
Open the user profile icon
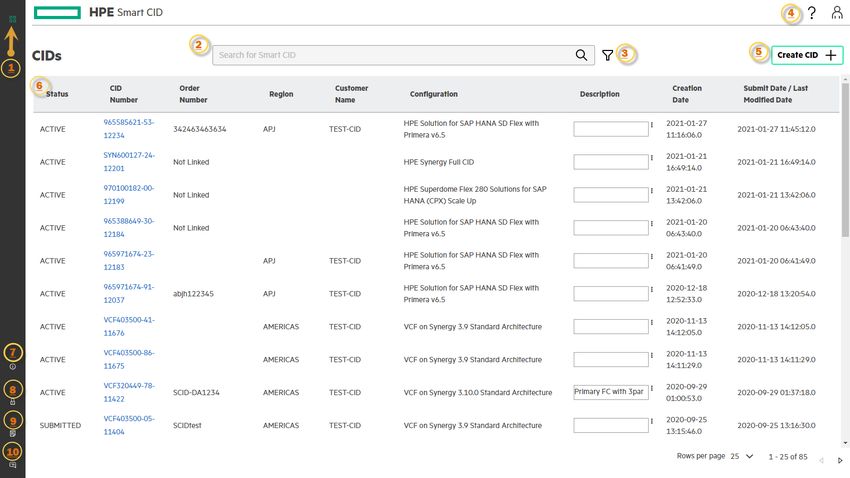(837, 12)
